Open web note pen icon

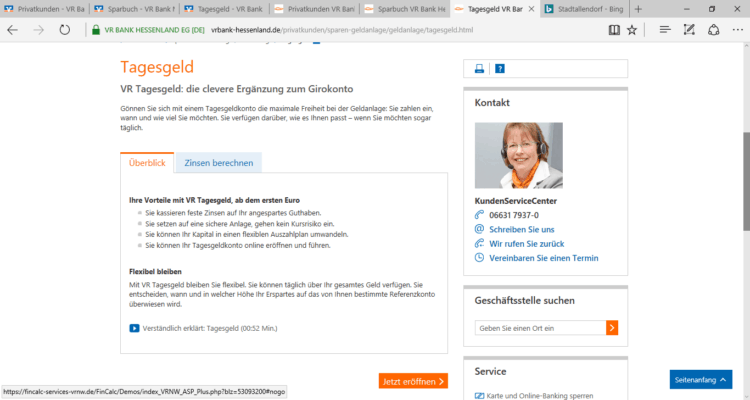pos(689,30)
